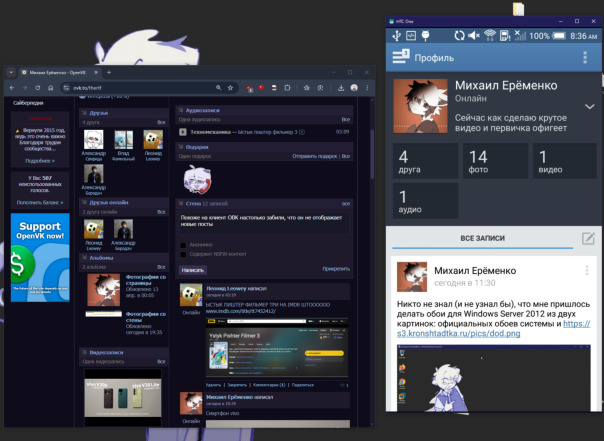Image resolution: width=604 pixels, height=441 pixels.
Task: Open the three-dot overflow menu in Профиль header
Action: (x=585, y=58)
